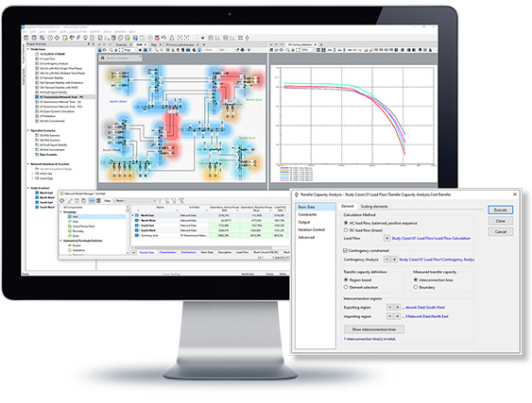Open the Exporting region dropdown arrow
The height and width of the screenshot is (403, 532).
pos(390,307)
